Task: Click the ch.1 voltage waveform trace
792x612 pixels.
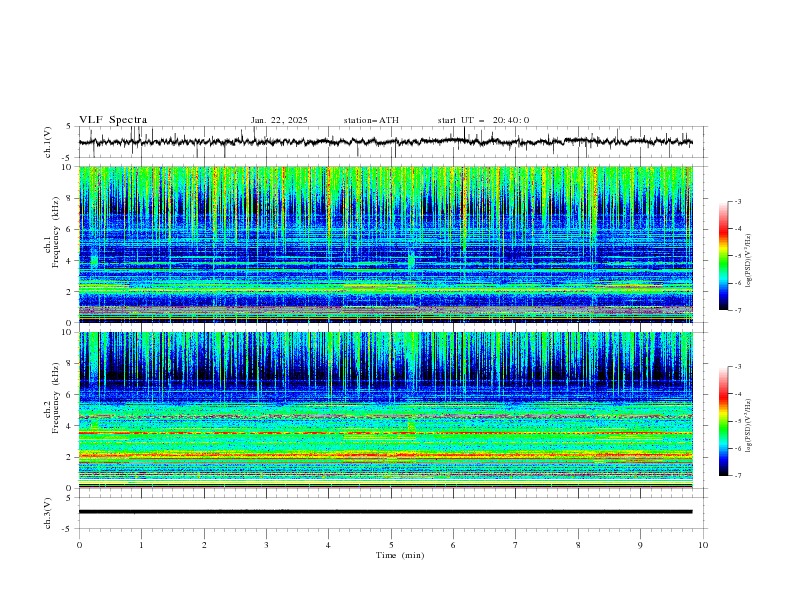Action: tap(385, 142)
